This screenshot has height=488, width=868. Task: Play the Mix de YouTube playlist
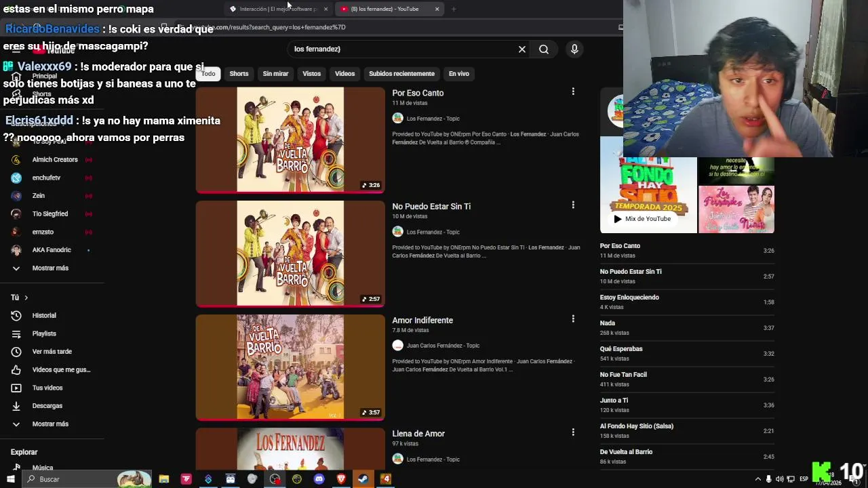642,218
